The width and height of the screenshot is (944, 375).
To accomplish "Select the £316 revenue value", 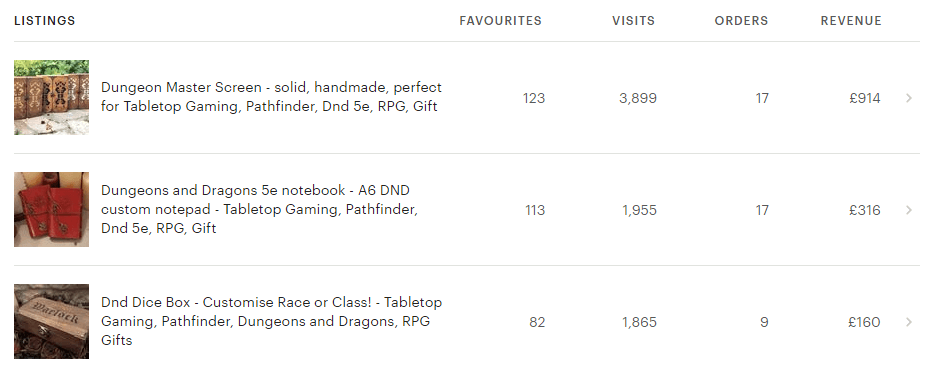I will [865, 210].
